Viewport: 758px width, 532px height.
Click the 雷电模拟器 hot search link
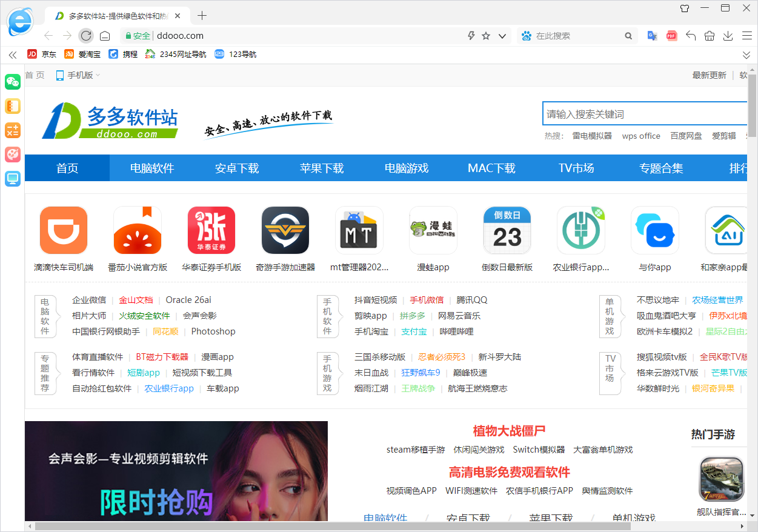[592, 136]
